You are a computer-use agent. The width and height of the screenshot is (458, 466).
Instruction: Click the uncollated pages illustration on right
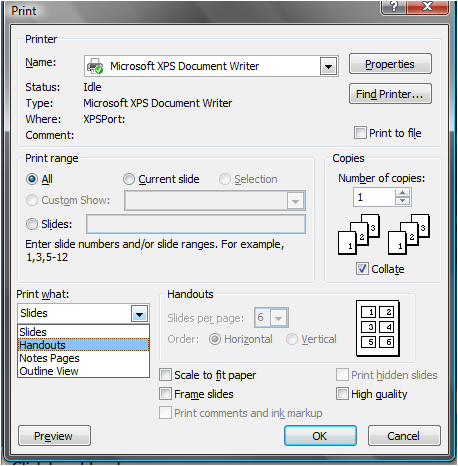coord(409,235)
